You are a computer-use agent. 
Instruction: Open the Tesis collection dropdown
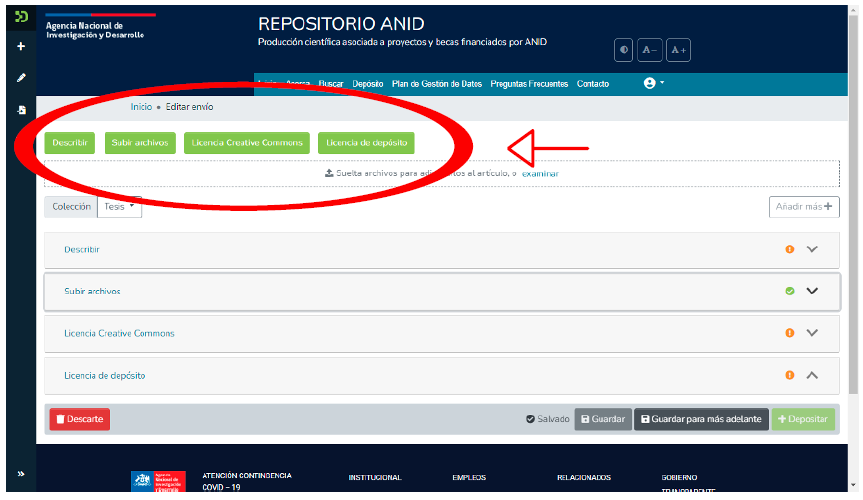(119, 206)
